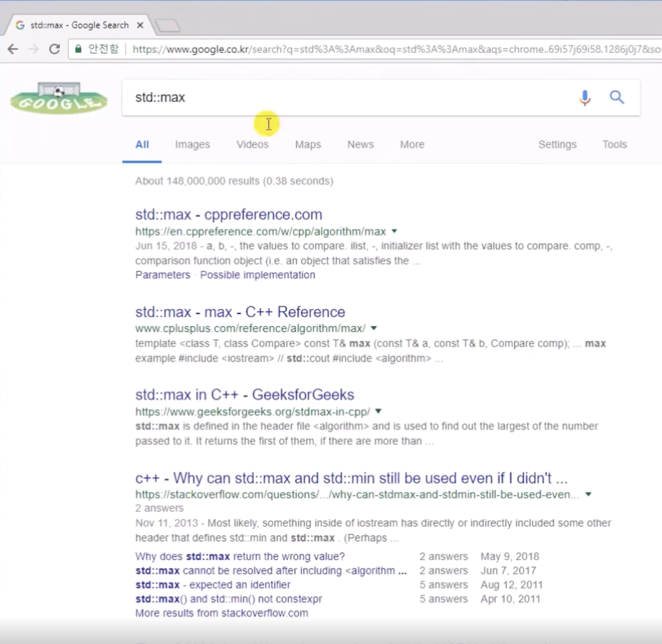Open the Possible implementation sitelink
The height and width of the screenshot is (644, 662).
257,275
